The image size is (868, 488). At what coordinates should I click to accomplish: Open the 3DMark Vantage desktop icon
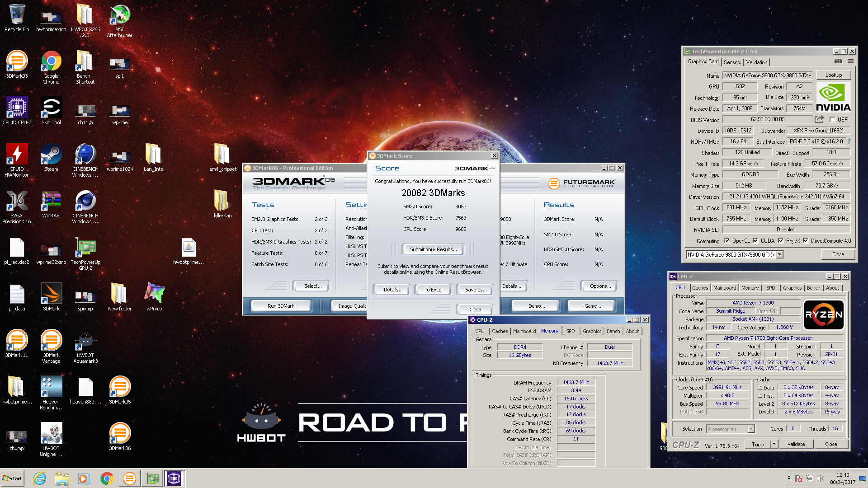coord(51,347)
